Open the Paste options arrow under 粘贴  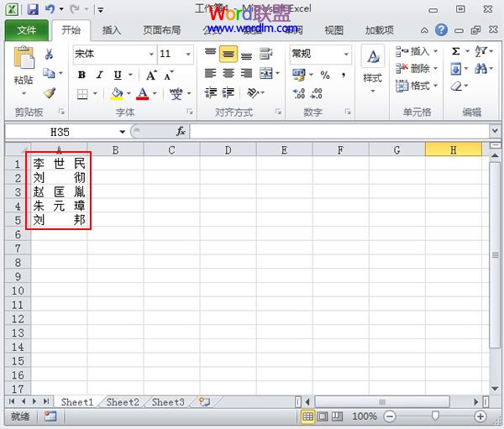[x=24, y=94]
